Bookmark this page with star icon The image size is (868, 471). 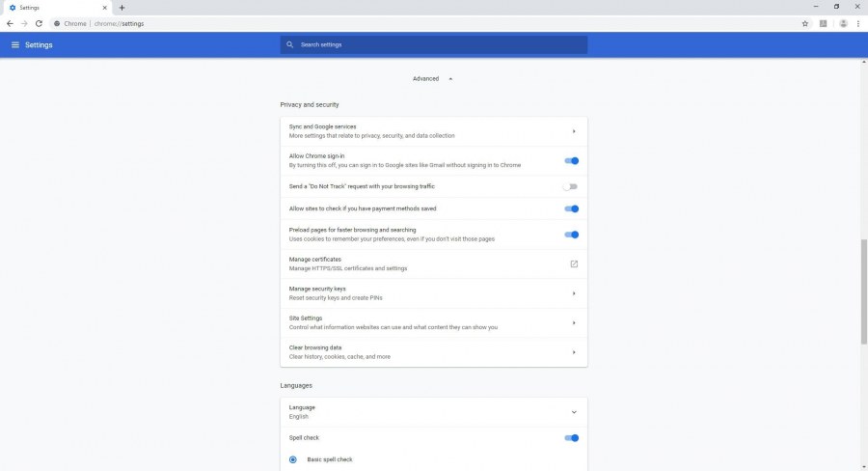click(x=805, y=23)
